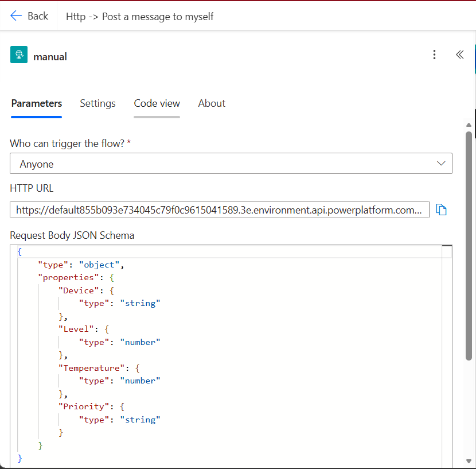476x469 pixels.
Task: Switch to the Settings tab
Action: 97,103
